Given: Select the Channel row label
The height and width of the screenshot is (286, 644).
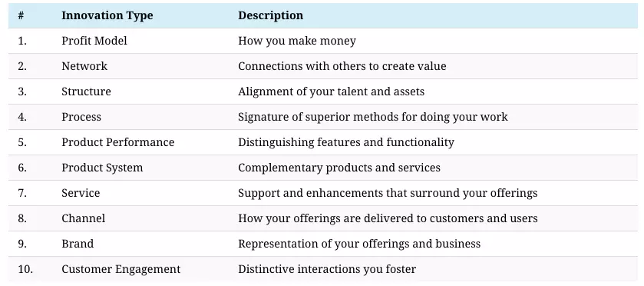Looking at the screenshot, I should pos(84,218).
